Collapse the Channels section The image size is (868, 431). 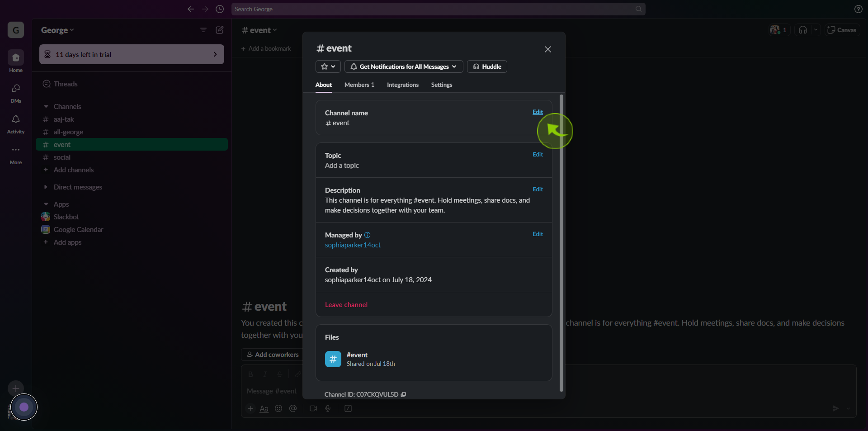(x=46, y=107)
